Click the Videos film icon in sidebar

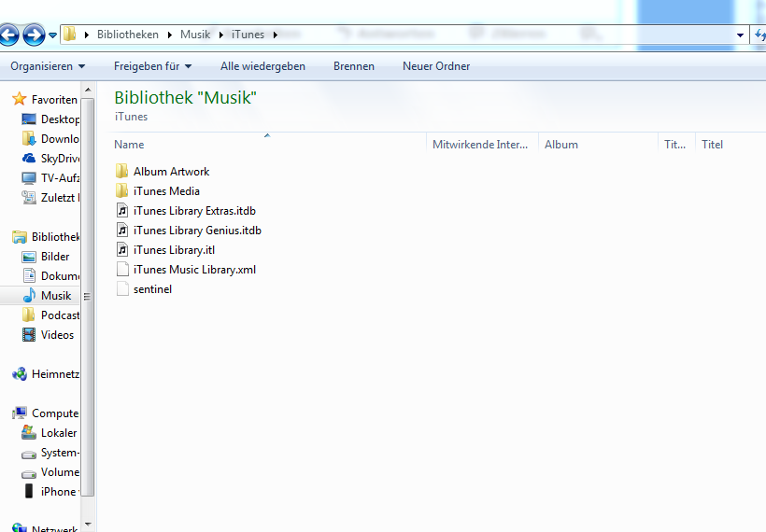[x=29, y=335]
